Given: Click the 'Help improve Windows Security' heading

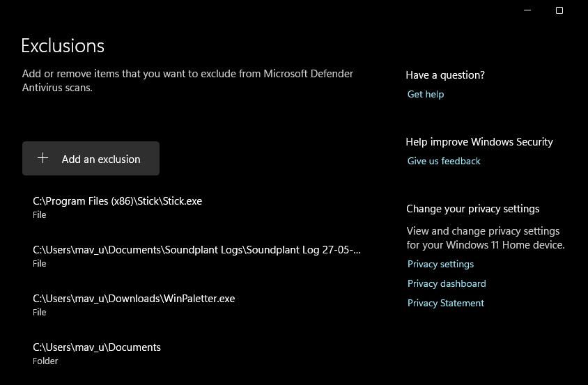Looking at the screenshot, I should tap(479, 142).
